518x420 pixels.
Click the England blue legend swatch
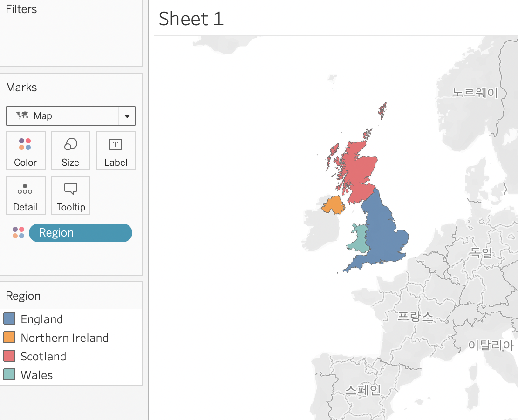[9, 319]
